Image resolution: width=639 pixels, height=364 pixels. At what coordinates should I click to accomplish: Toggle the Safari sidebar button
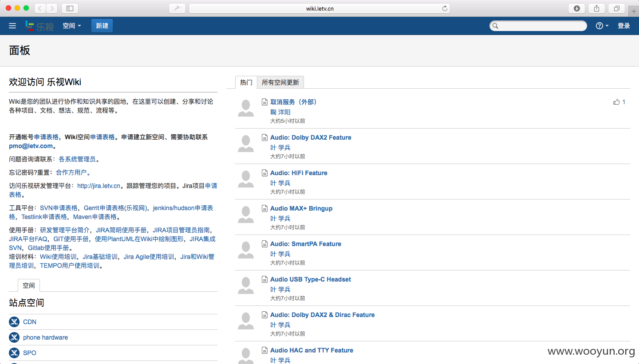tap(70, 8)
